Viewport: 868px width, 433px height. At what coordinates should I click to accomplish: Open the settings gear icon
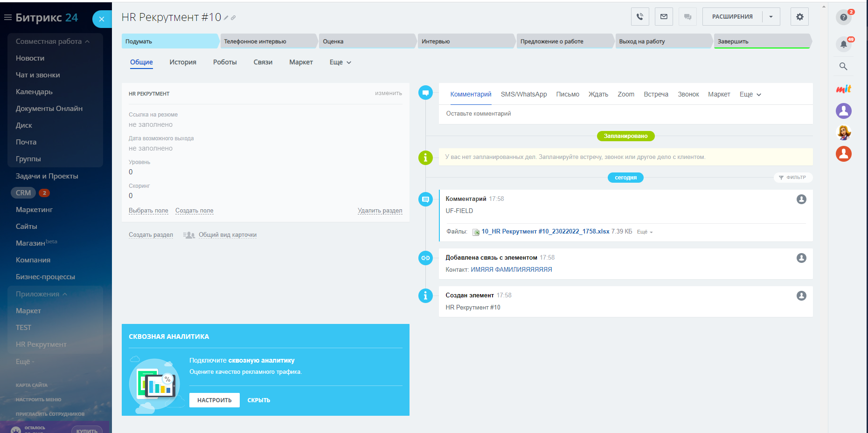[799, 17]
